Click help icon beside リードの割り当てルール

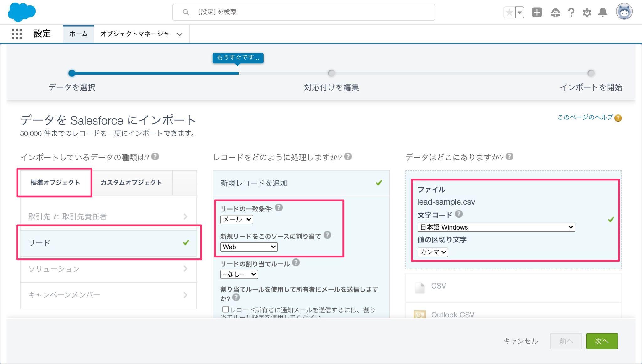point(296,263)
